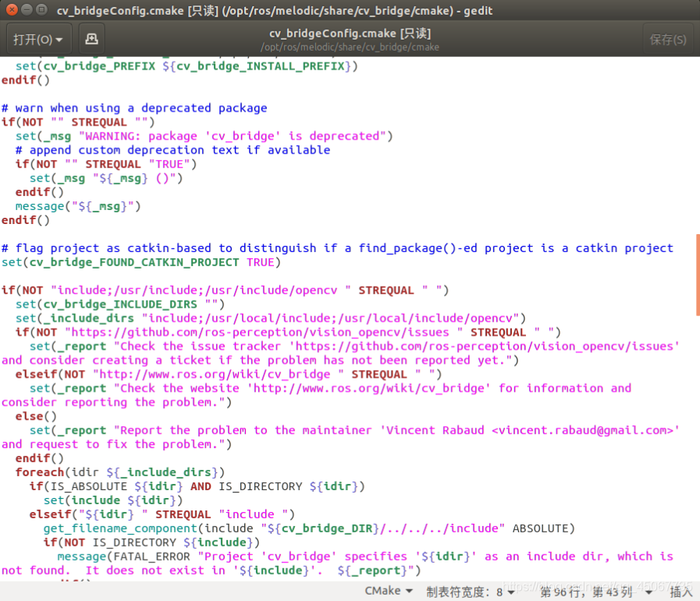Screen dimensions: 700x601
Task: Click the vertical scrollbar handle
Action: pos(698,275)
